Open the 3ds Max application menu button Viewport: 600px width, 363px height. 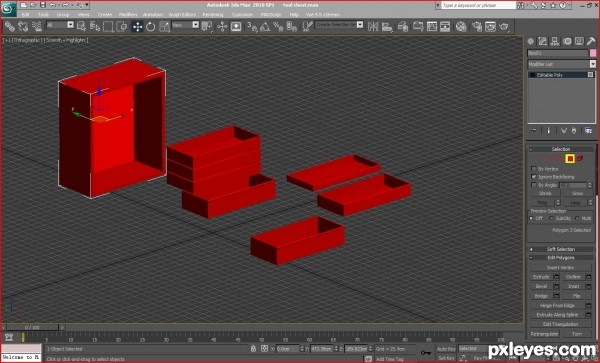[x=9, y=9]
